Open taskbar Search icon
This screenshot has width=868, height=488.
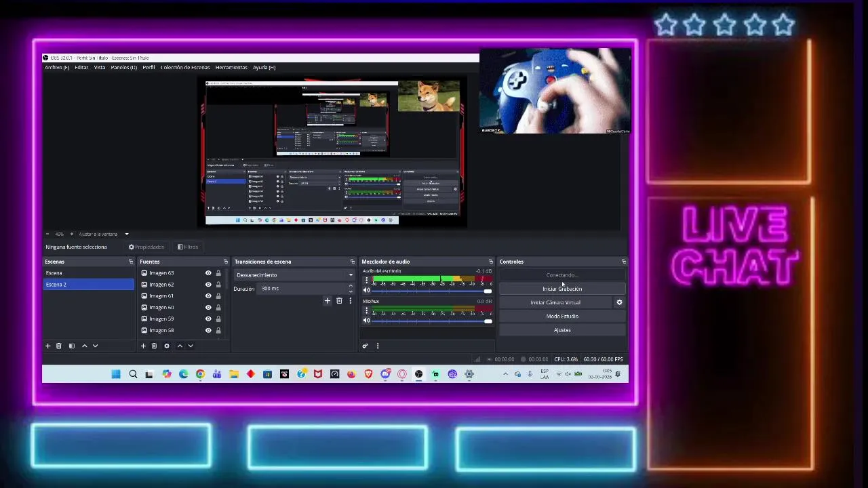[133, 374]
